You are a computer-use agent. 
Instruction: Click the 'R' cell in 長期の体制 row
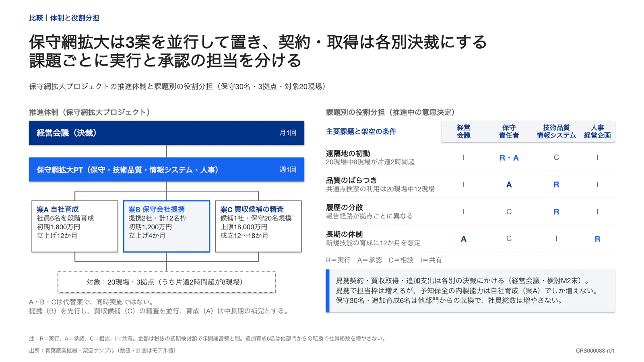click(597, 239)
